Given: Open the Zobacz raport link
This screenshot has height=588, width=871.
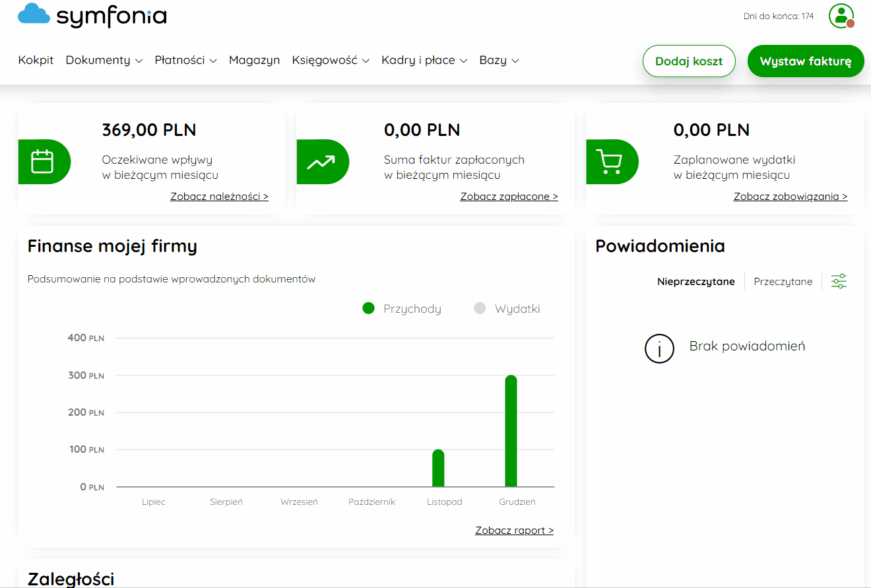Looking at the screenshot, I should coord(514,531).
